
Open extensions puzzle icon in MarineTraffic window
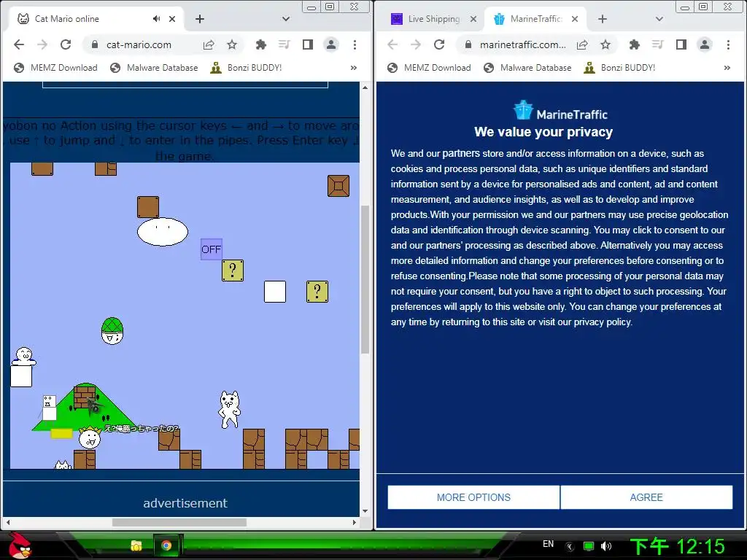click(634, 44)
